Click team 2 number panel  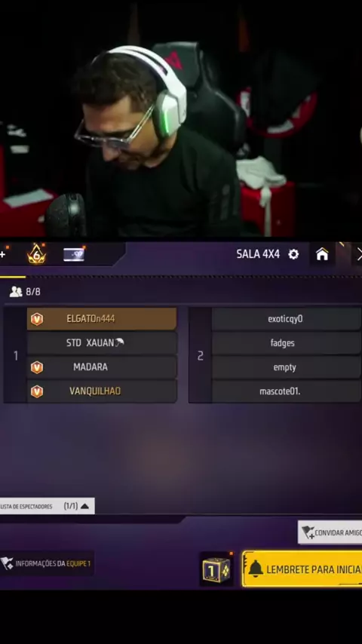click(x=200, y=355)
